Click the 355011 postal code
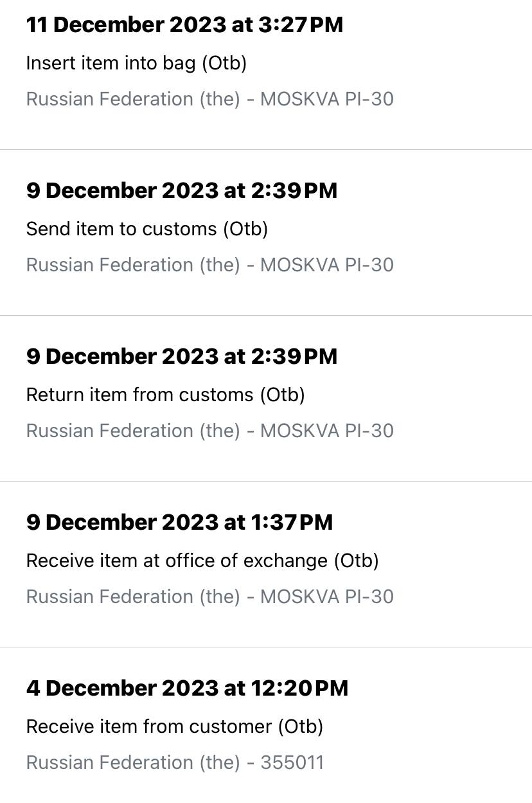This screenshot has width=532, height=803. 292,762
